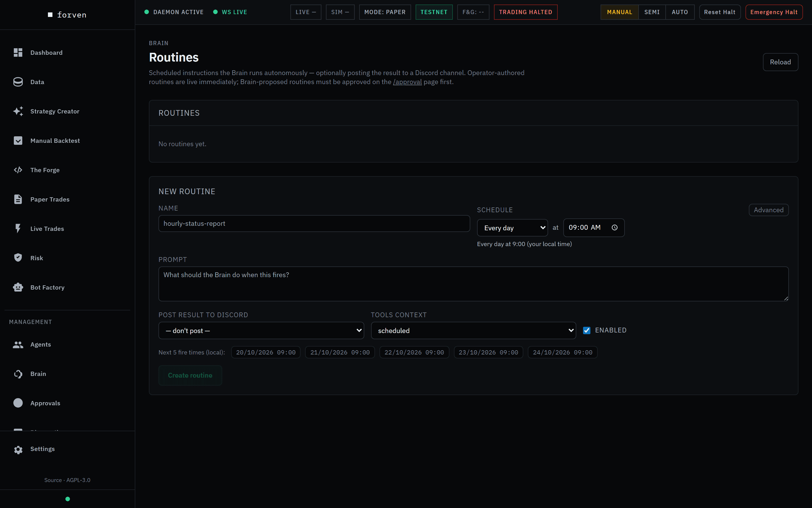
Task: Click the TRADING HALTED status badge
Action: [526, 12]
